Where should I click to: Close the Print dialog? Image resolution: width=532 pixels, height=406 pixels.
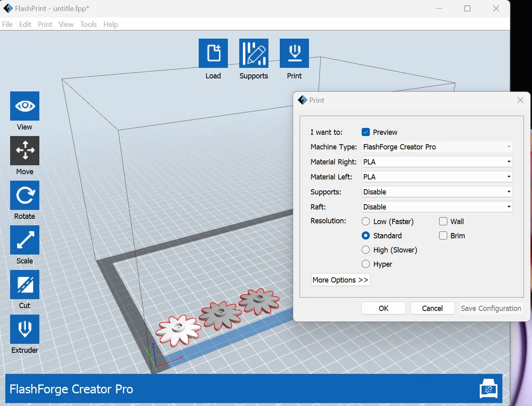pyautogui.click(x=520, y=100)
